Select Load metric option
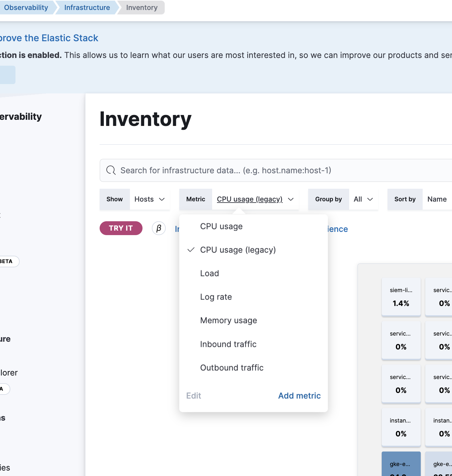The width and height of the screenshot is (452, 476). pyautogui.click(x=253, y=273)
